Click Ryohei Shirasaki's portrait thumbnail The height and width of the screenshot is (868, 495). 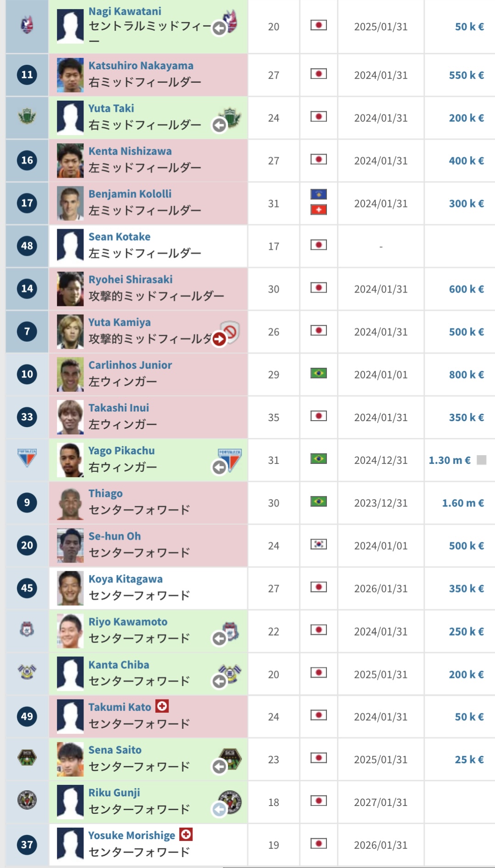pyautogui.click(x=70, y=289)
